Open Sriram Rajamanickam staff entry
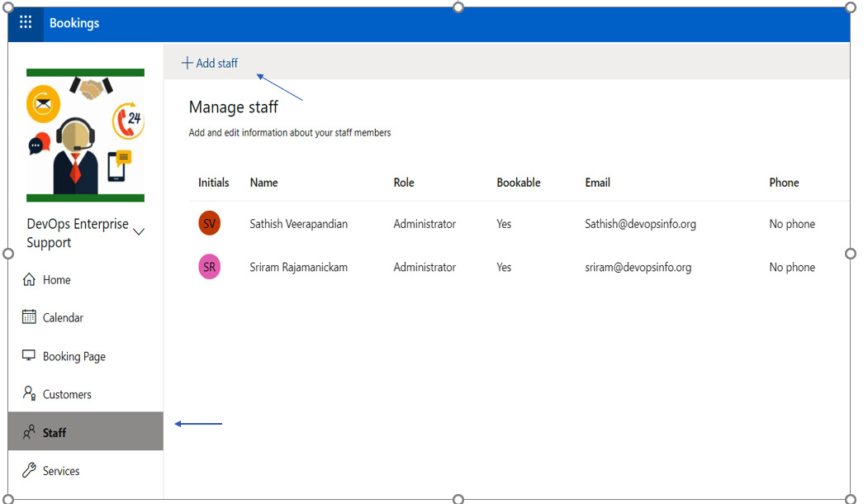The width and height of the screenshot is (868, 504). pyautogui.click(x=298, y=267)
